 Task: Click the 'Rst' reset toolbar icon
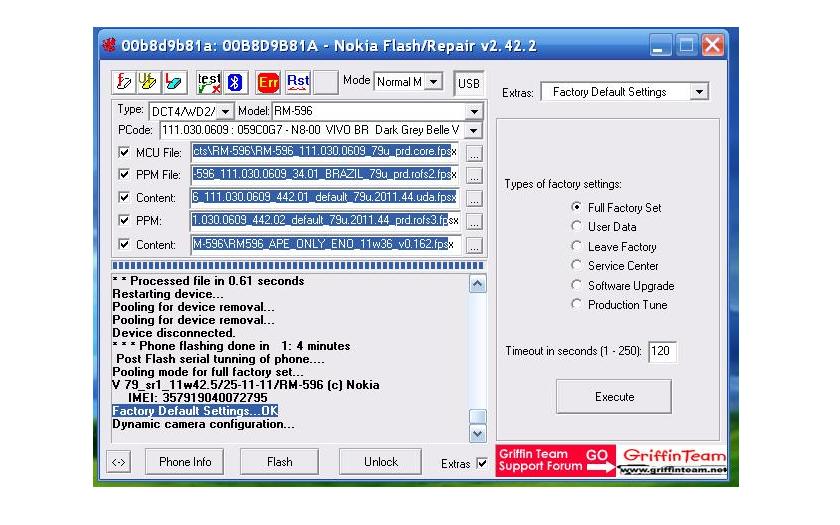coord(298,82)
